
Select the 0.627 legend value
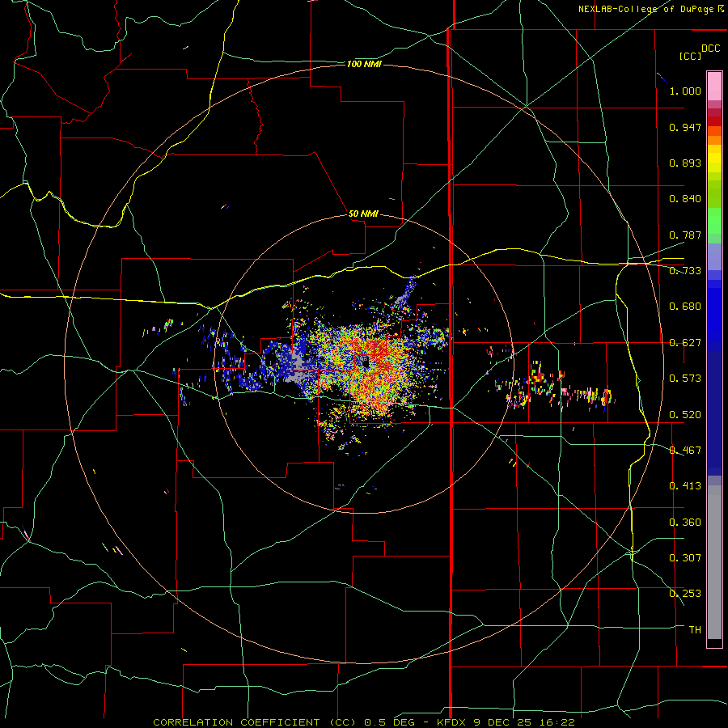click(x=685, y=343)
